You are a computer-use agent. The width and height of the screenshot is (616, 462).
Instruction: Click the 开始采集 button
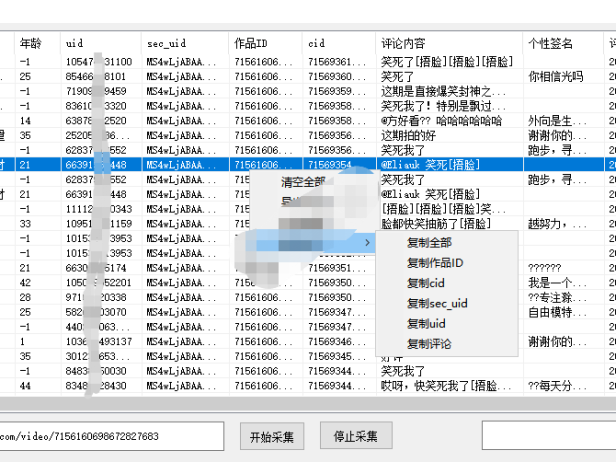[x=272, y=436]
